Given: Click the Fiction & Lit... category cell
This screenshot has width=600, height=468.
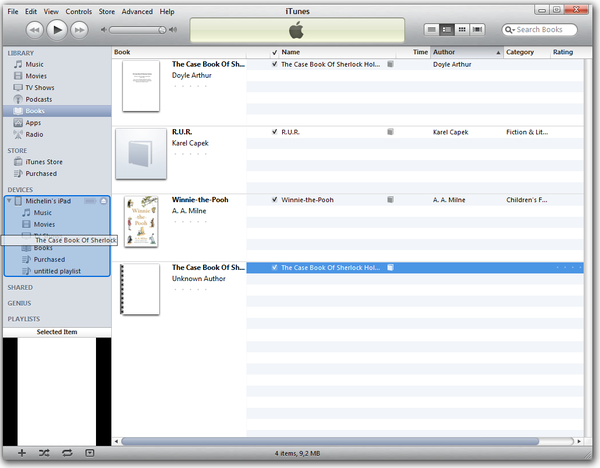Looking at the screenshot, I should click(527, 132).
